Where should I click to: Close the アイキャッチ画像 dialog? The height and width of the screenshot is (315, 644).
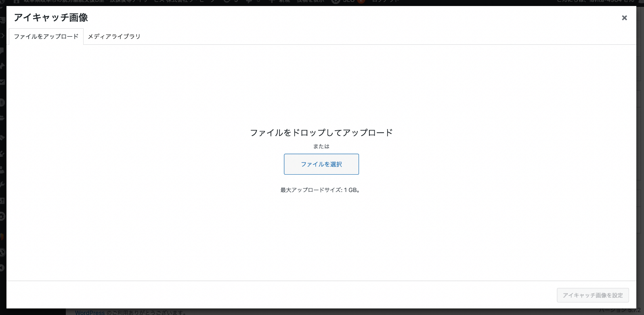(x=624, y=18)
